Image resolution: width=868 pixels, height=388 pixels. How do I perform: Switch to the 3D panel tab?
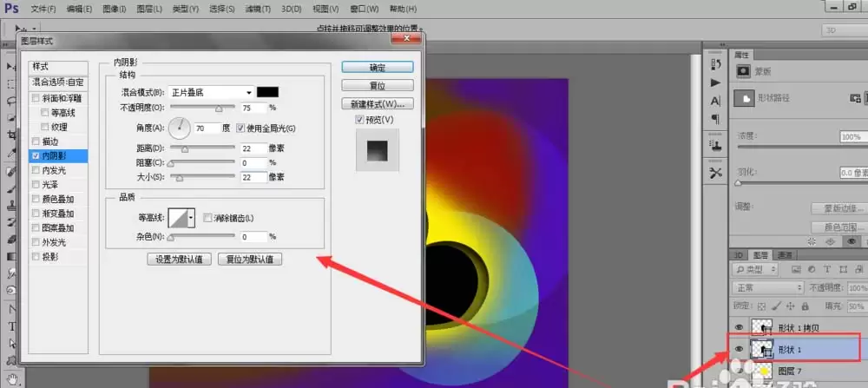[x=739, y=254]
